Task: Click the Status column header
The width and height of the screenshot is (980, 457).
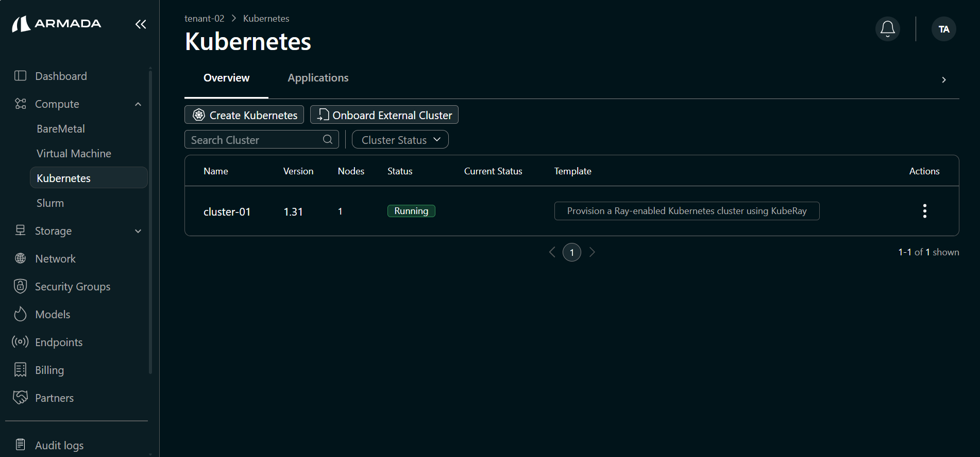Action: 400,171
